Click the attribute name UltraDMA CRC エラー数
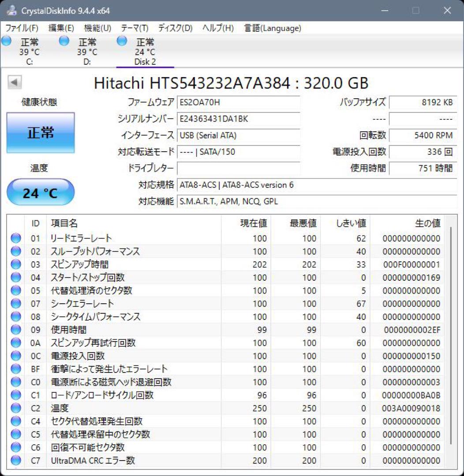This screenshot has height=476, width=464. pyautogui.click(x=93, y=460)
